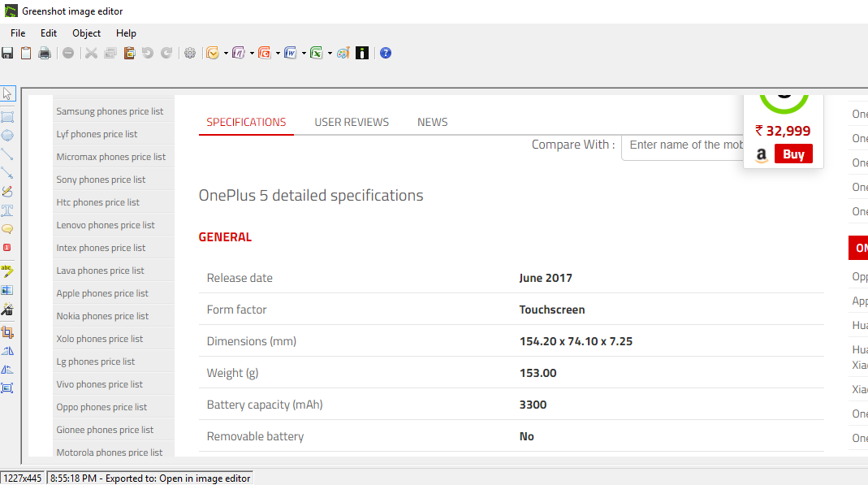868x485 pixels.
Task: Switch to the NEWS tab
Action: click(x=432, y=122)
